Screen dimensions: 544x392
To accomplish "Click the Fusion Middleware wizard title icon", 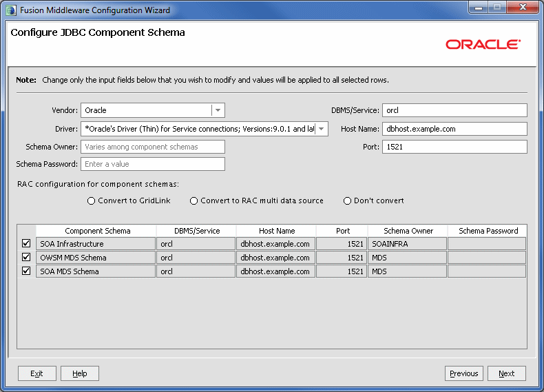I will (11, 10).
